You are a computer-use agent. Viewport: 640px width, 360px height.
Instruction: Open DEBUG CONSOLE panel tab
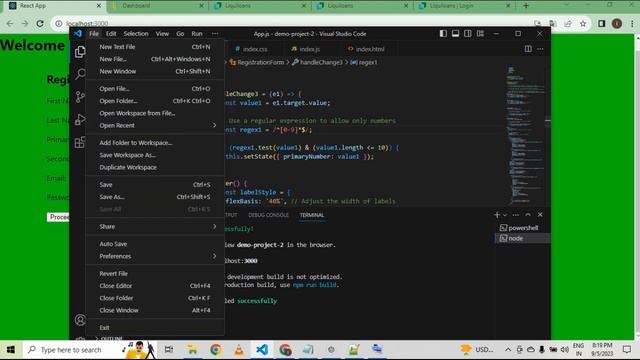(268, 215)
